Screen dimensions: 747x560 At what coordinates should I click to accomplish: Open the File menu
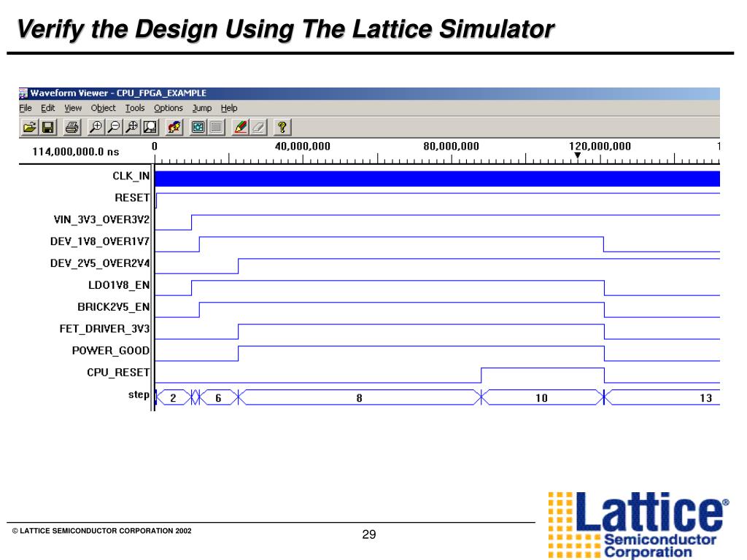(26, 108)
